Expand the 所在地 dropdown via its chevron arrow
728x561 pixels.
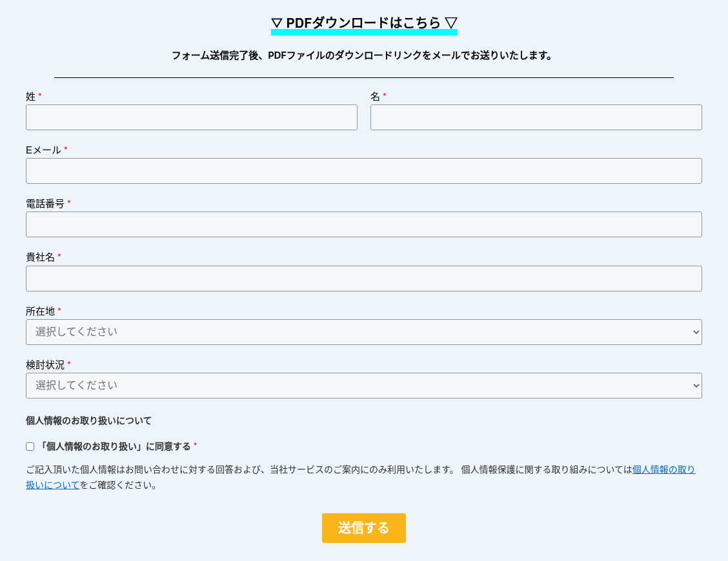point(694,332)
